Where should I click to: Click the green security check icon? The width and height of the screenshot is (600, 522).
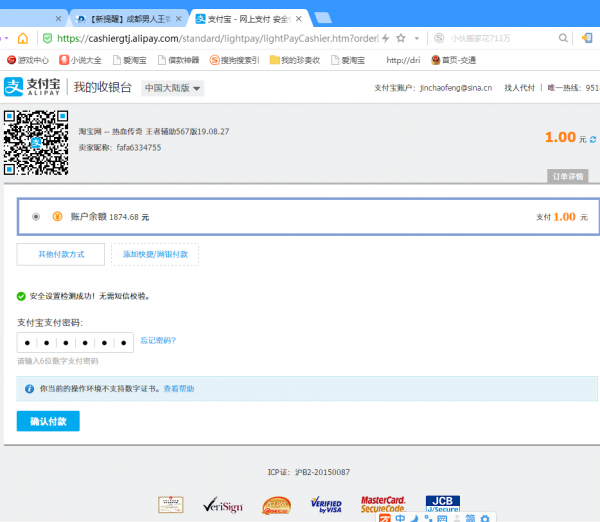pyautogui.click(x=21, y=296)
